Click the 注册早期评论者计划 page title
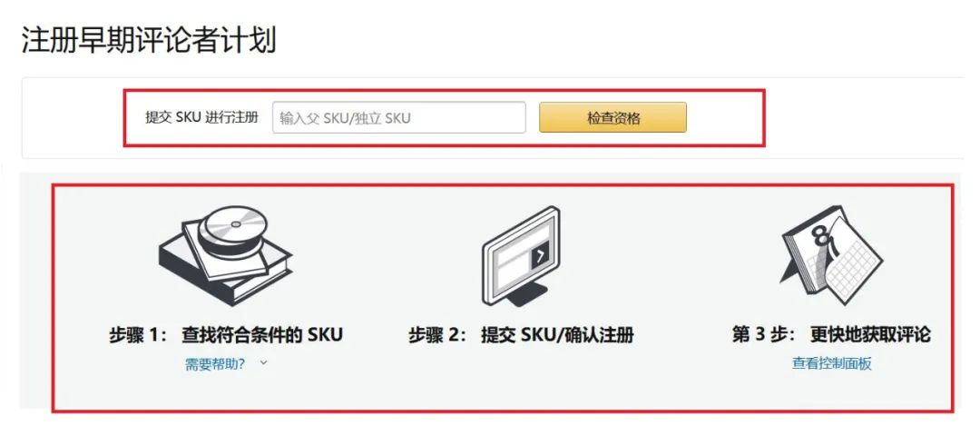Screen dimensions: 980x436 coord(149,41)
